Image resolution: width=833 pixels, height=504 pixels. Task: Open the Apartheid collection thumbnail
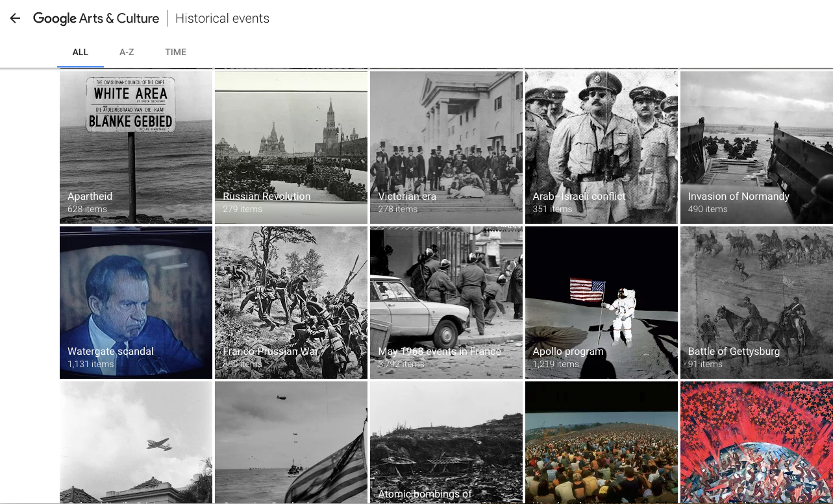pos(136,147)
